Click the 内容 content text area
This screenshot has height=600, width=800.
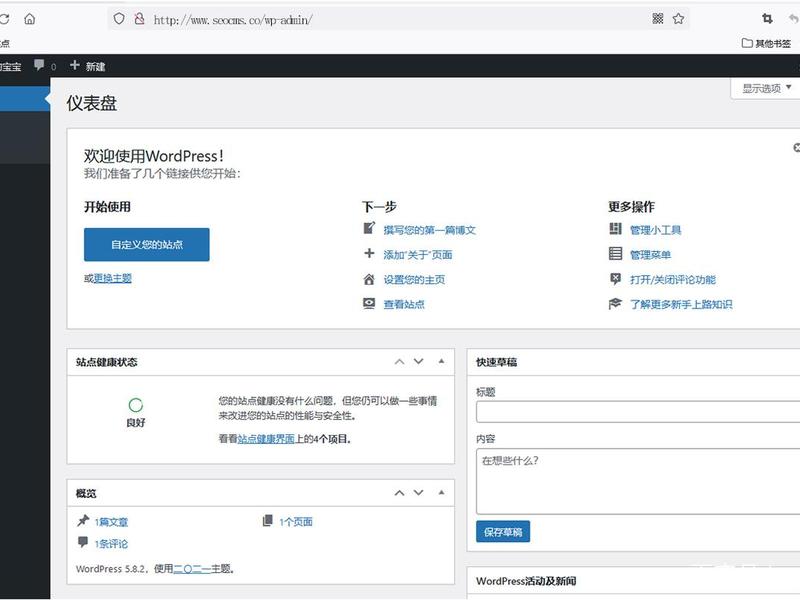[638, 482]
